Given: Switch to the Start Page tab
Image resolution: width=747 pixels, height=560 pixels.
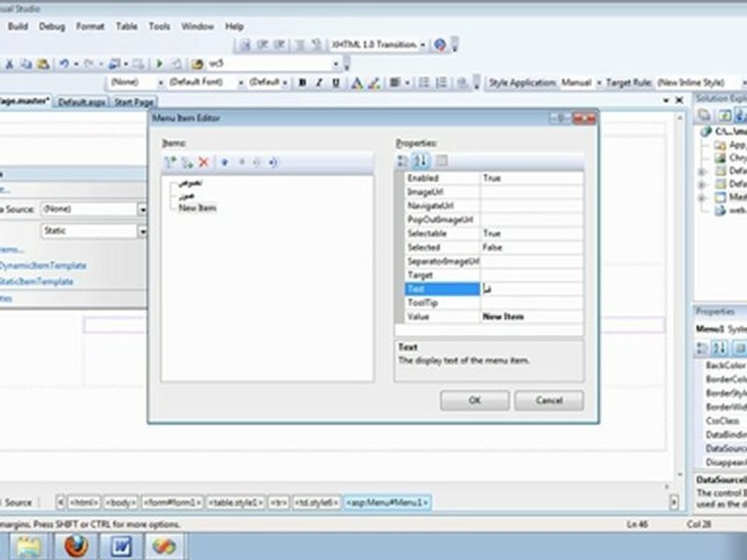Looking at the screenshot, I should coord(134,103).
